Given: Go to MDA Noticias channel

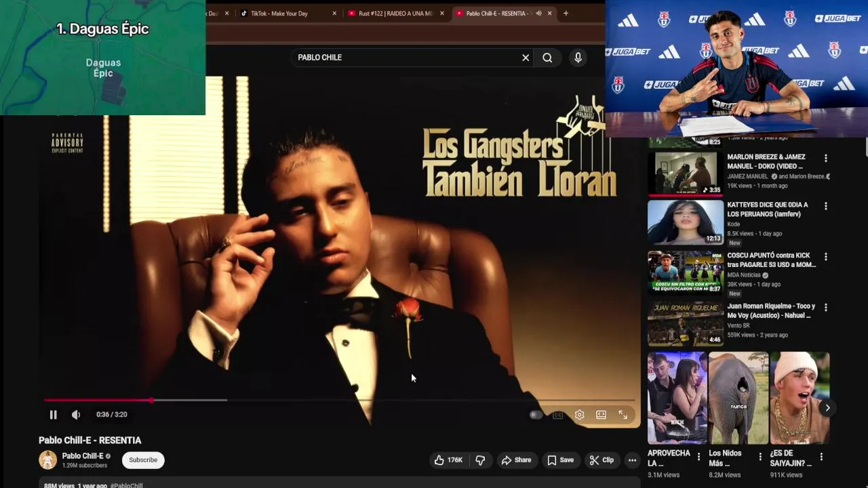Looking at the screenshot, I should [744, 275].
